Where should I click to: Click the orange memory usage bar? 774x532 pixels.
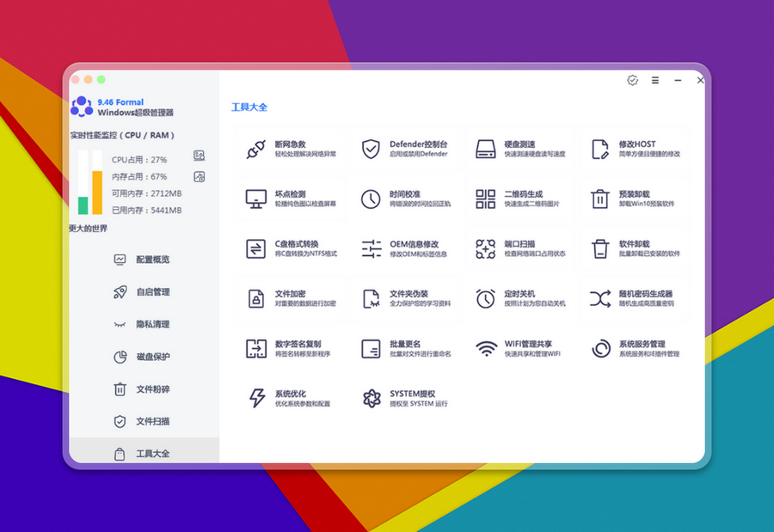tap(97, 192)
